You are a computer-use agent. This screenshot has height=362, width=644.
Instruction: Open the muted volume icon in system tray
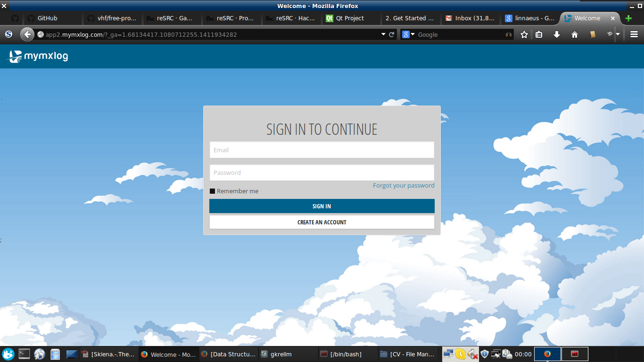[x=472, y=354]
